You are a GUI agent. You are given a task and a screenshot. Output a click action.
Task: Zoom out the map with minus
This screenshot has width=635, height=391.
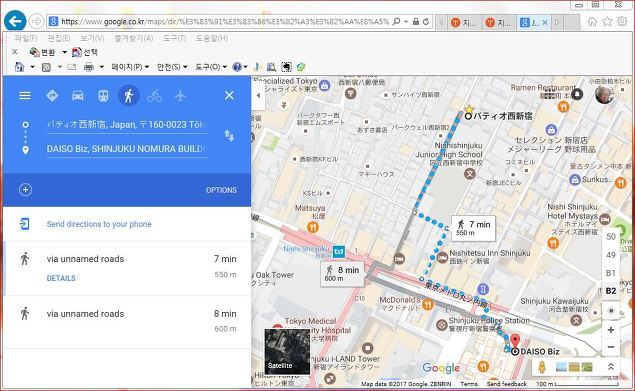pos(611,347)
